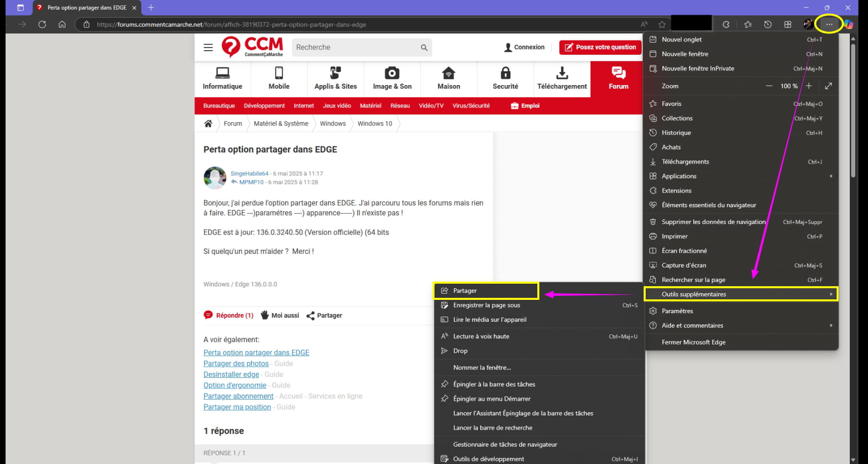The width and height of the screenshot is (868, 464).
Task: Increase zoom with the plus button
Action: tap(809, 86)
